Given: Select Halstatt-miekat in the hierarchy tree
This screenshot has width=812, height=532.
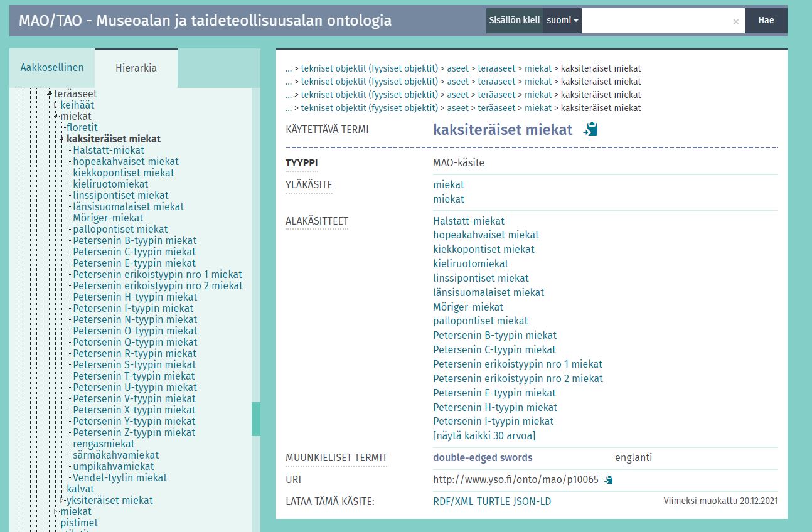Looking at the screenshot, I should point(109,150).
